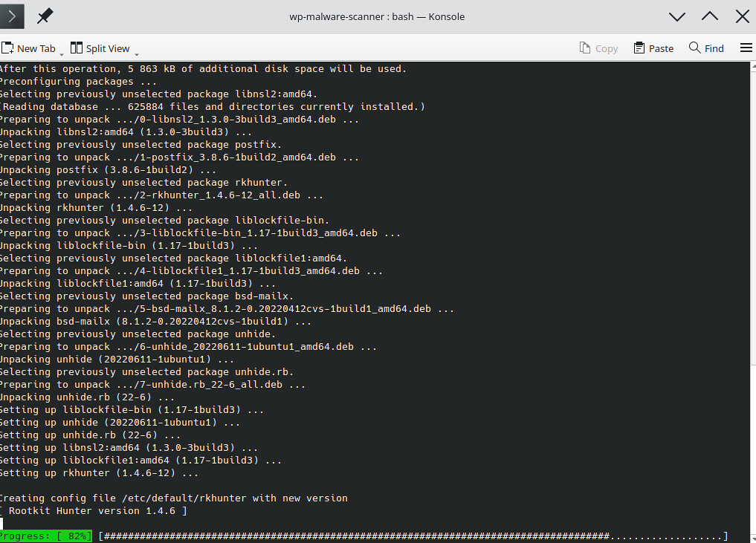Maximize the Konsole window

point(710,16)
